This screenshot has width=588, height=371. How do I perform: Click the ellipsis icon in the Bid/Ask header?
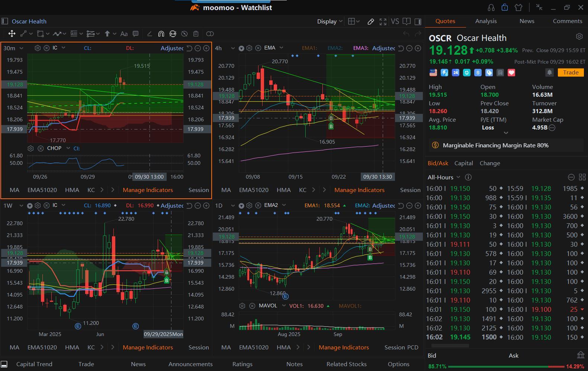[571, 177]
